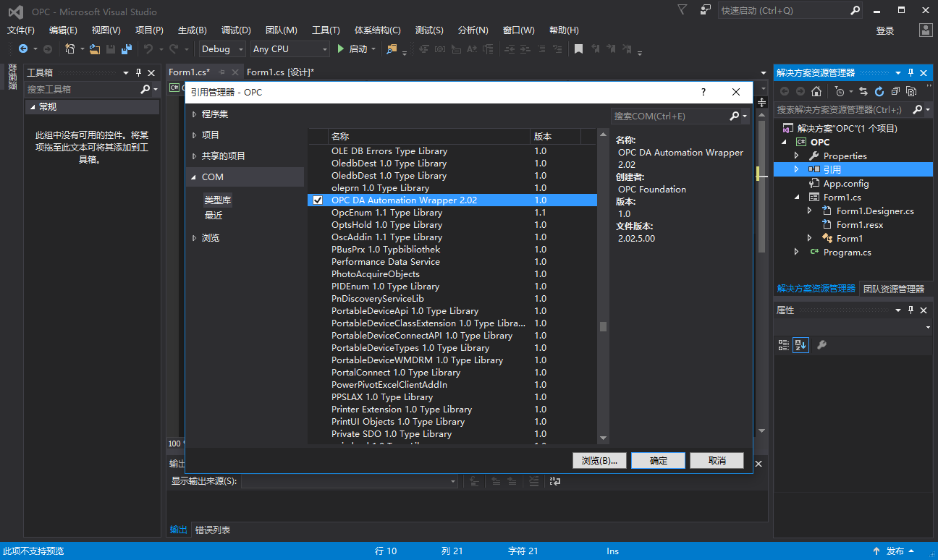
Task: Expand the Properties node in Solution Explorer
Action: (x=797, y=156)
